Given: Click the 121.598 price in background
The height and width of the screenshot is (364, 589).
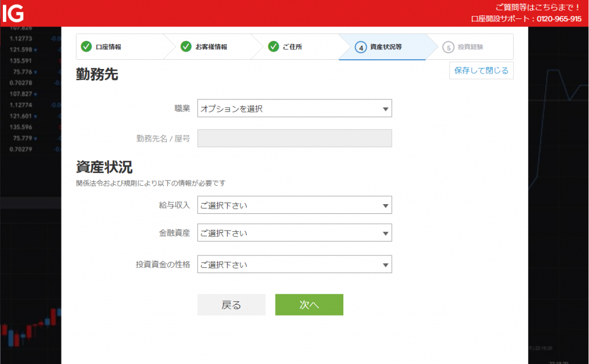Looking at the screenshot, I should (x=21, y=49).
